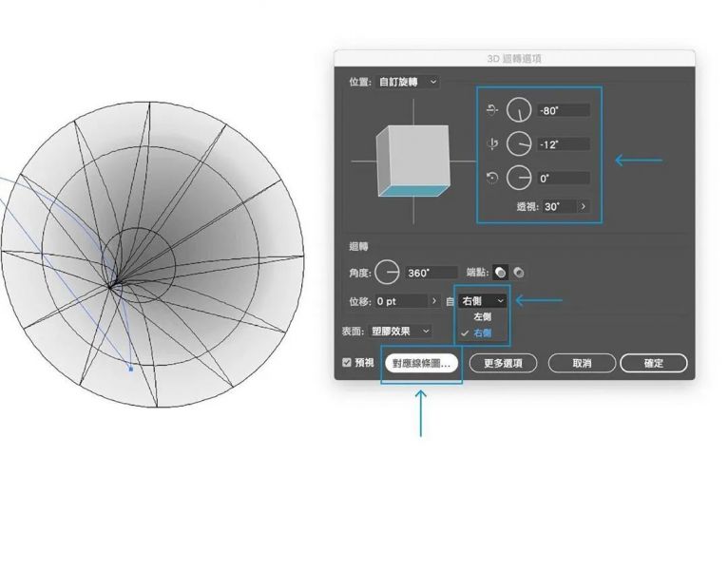The image size is (728, 570).
Task: Click the Y-axis rotation dial
Action: pos(519,144)
